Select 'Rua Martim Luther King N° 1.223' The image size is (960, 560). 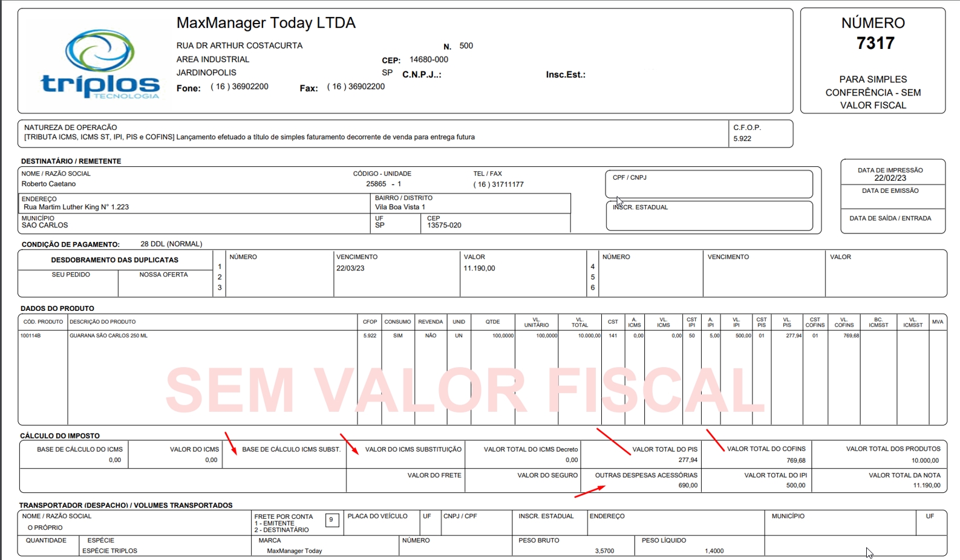(x=76, y=207)
